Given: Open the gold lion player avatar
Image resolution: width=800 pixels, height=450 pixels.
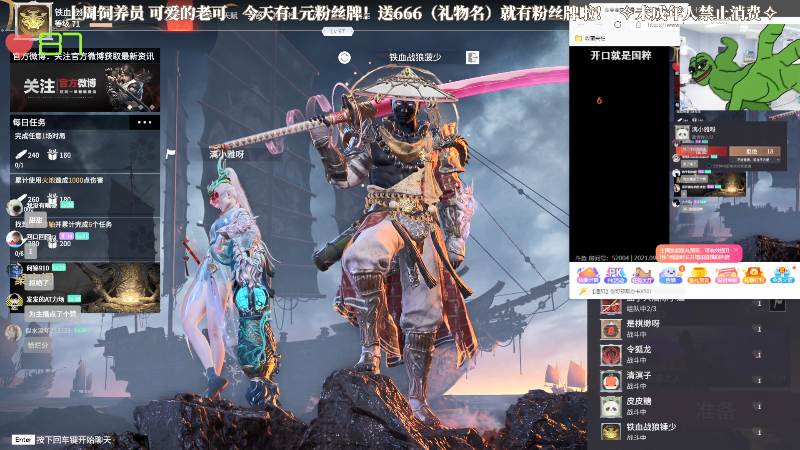Looking at the screenshot, I should [x=34, y=19].
